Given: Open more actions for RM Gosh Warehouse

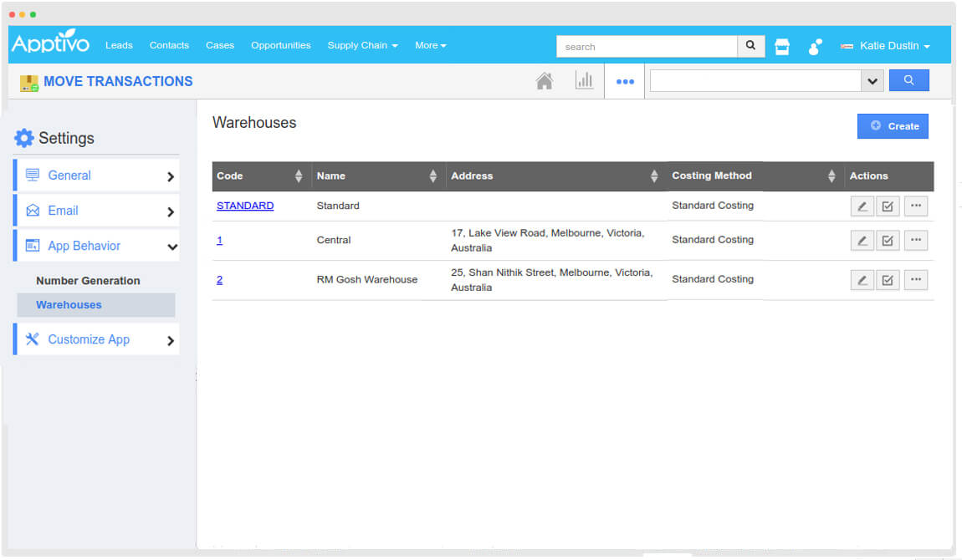Looking at the screenshot, I should click(x=916, y=279).
